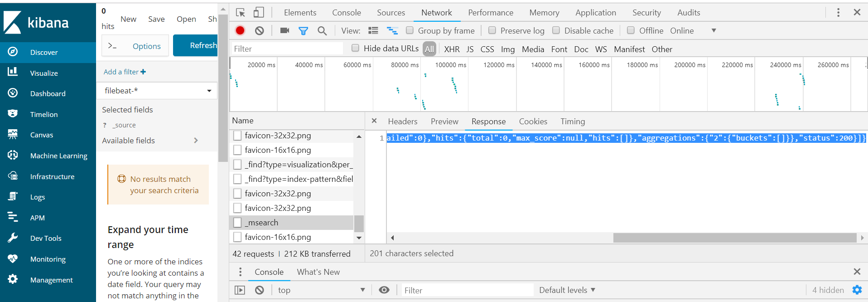Image resolution: width=868 pixels, height=302 pixels.
Task: Click Save in Kibana top menu
Action: (156, 19)
